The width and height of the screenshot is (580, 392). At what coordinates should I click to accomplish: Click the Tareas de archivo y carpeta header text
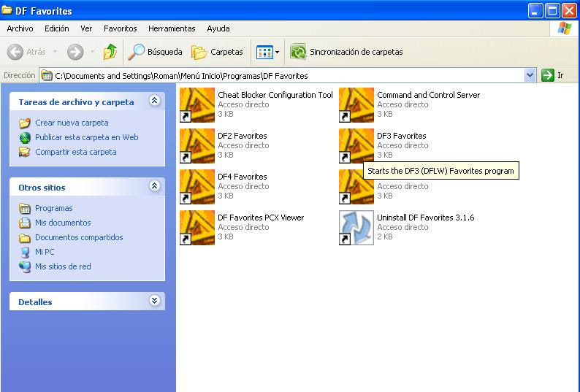[x=76, y=102]
